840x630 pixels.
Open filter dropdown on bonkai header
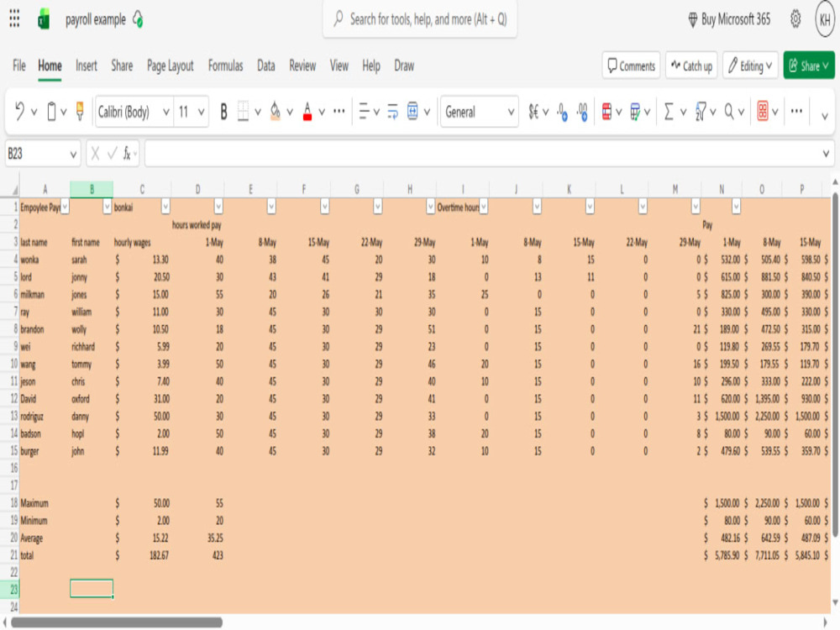[165, 207]
